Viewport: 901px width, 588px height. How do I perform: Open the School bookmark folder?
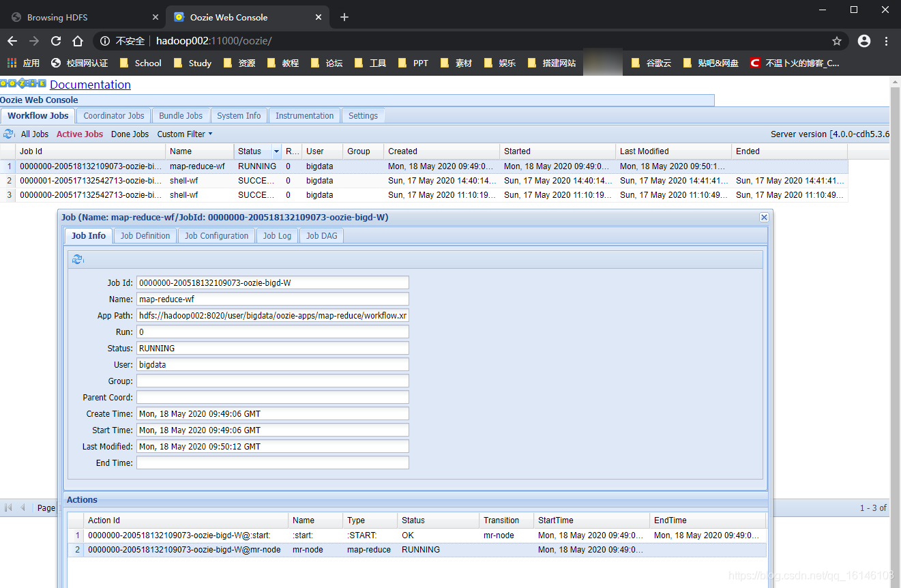pos(141,63)
